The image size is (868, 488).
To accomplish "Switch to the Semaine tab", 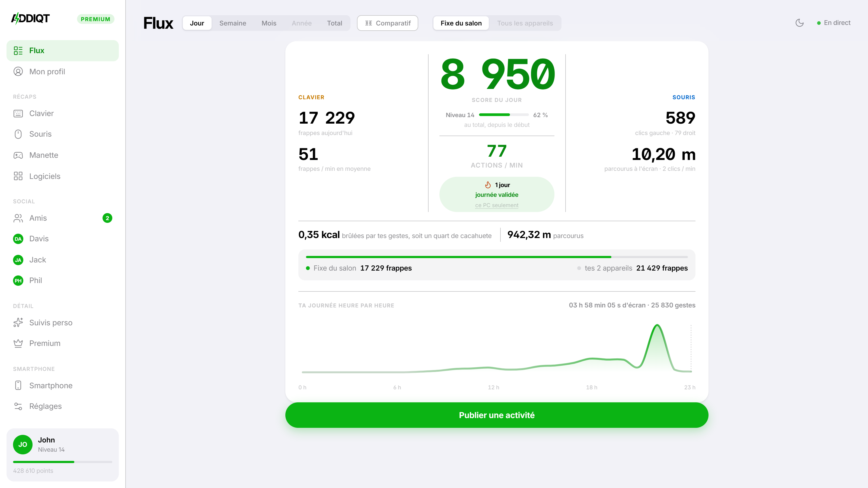I will (x=232, y=23).
